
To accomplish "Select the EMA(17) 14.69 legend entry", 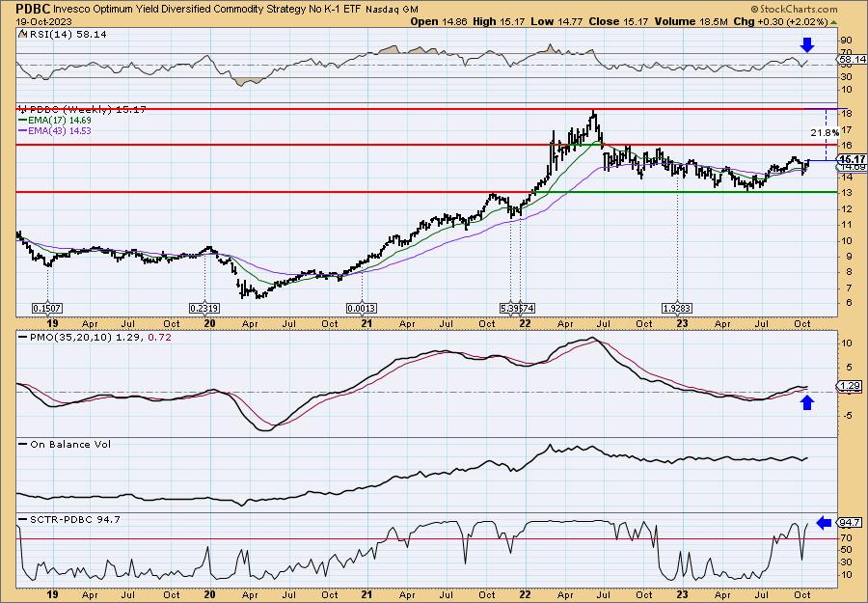I will point(55,121).
